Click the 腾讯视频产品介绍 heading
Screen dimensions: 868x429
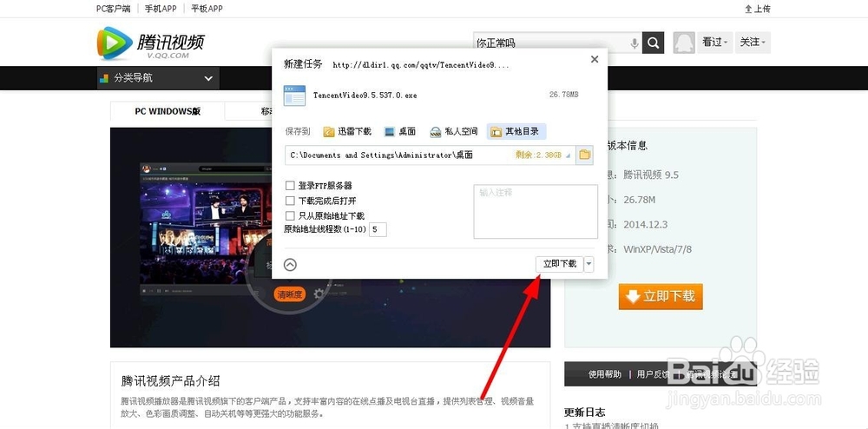[170, 381]
